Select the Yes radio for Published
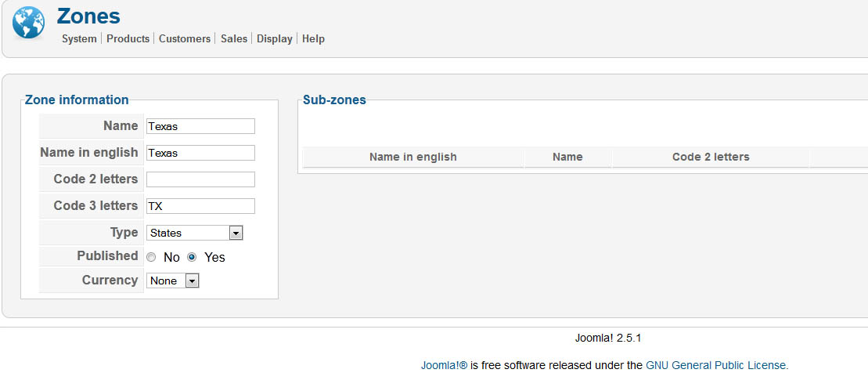Image resolution: width=868 pixels, height=391 pixels. 192,257
